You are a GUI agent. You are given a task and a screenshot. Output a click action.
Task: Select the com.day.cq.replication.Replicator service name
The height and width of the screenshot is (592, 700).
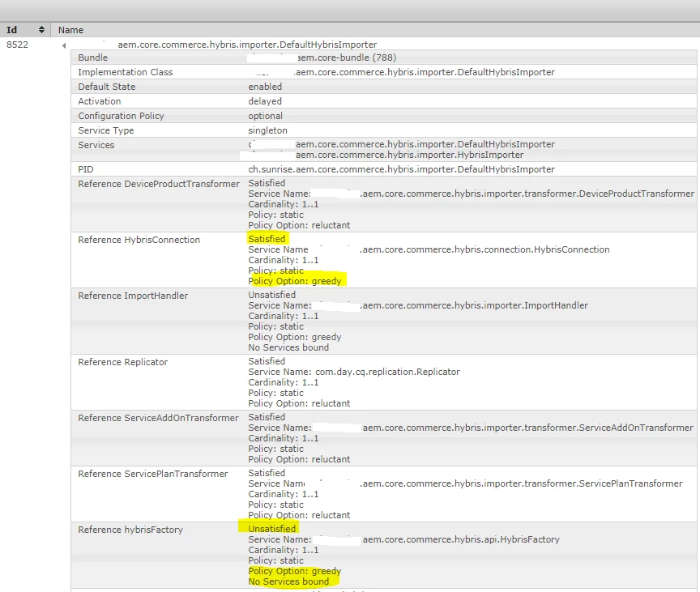[387, 372]
